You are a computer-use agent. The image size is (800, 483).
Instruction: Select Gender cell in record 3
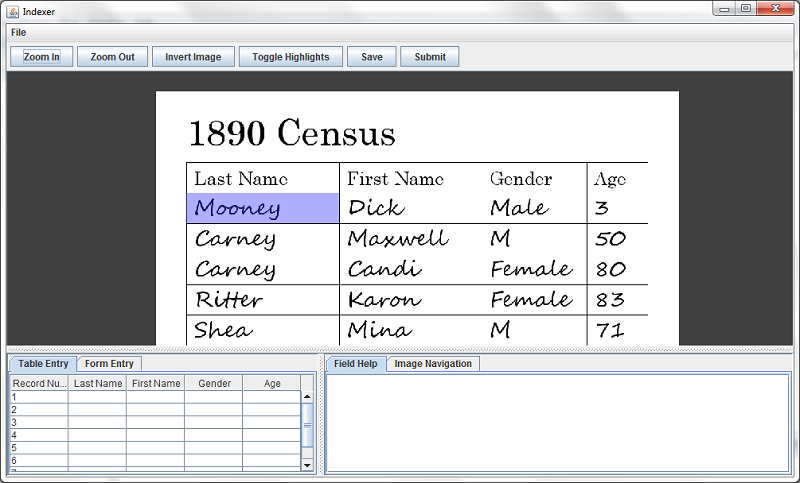tap(214, 422)
